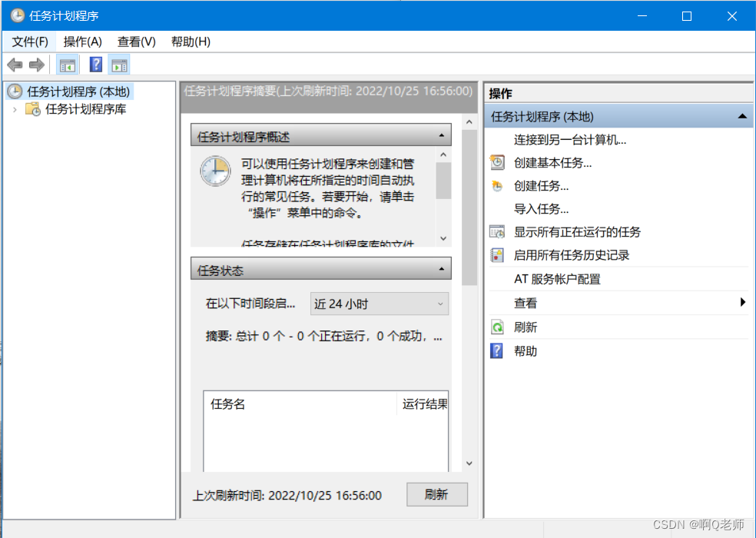Image resolution: width=756 pixels, height=538 pixels.
Task: Open the 查看(V) menu
Action: click(136, 42)
